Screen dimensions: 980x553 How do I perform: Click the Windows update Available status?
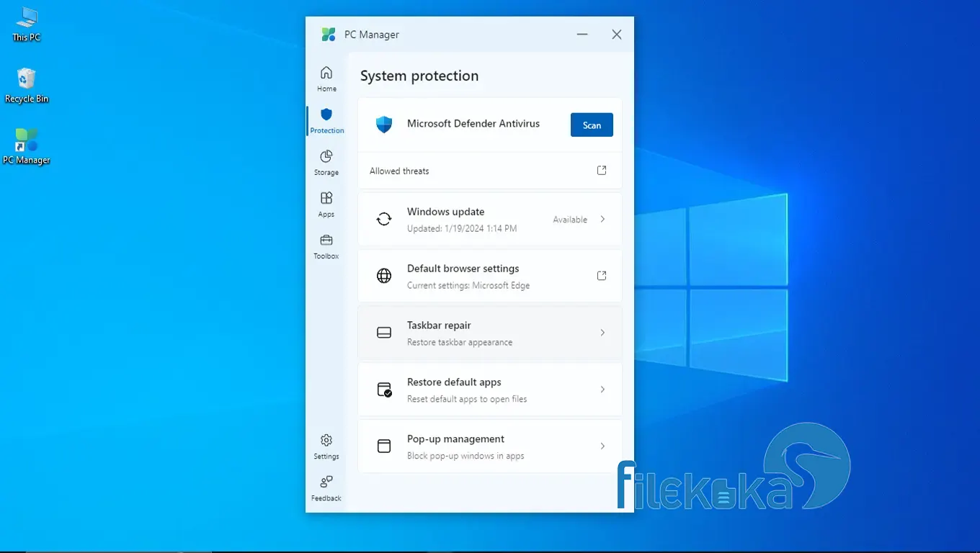coord(570,220)
